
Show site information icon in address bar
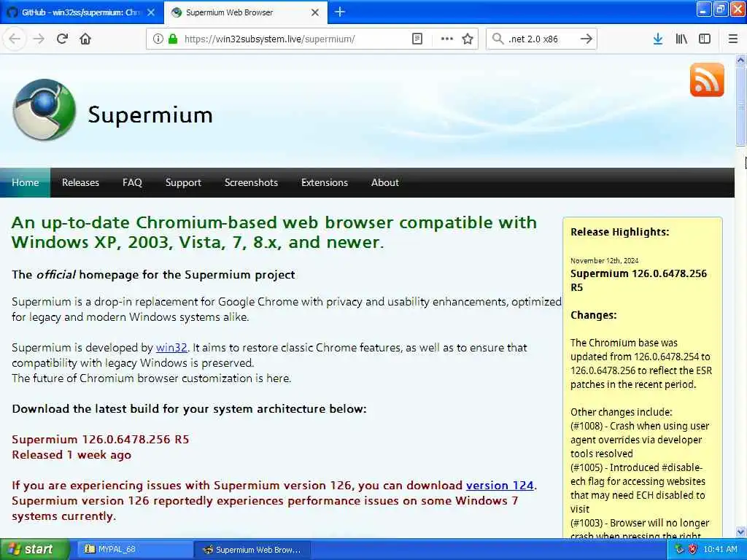tap(158, 39)
